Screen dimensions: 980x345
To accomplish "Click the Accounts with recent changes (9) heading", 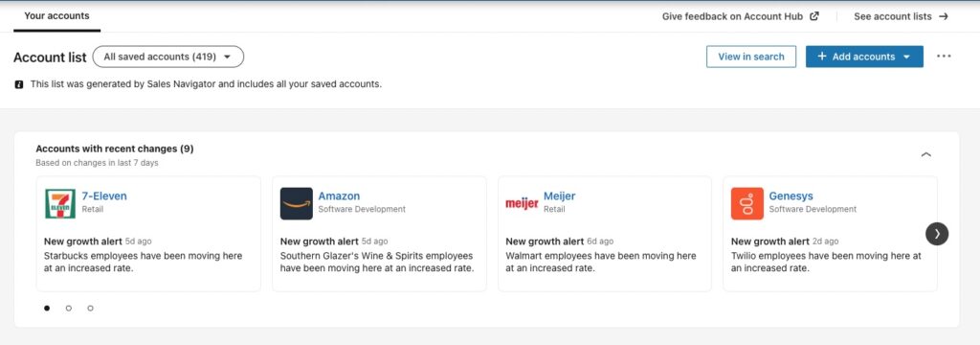I will tap(115, 149).
